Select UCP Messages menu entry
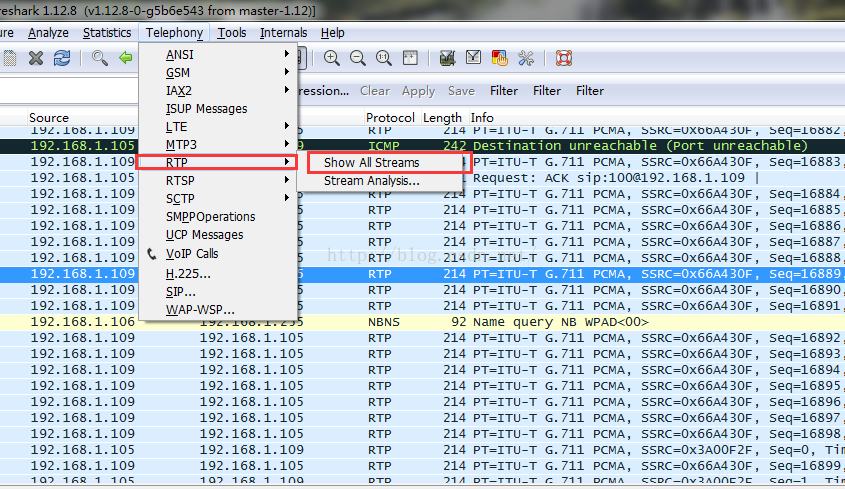The image size is (845, 489). (x=218, y=235)
